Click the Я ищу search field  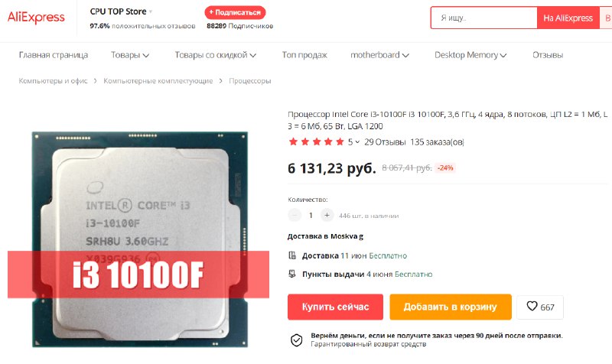(484, 18)
